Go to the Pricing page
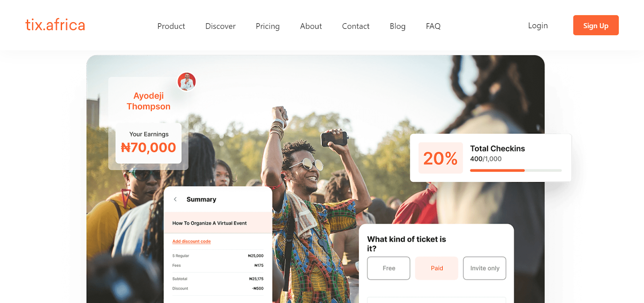Image resolution: width=644 pixels, height=303 pixels. [x=268, y=26]
